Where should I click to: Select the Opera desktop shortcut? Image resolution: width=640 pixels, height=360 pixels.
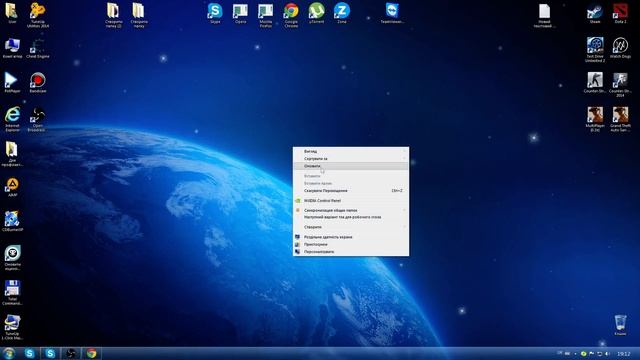point(240,13)
